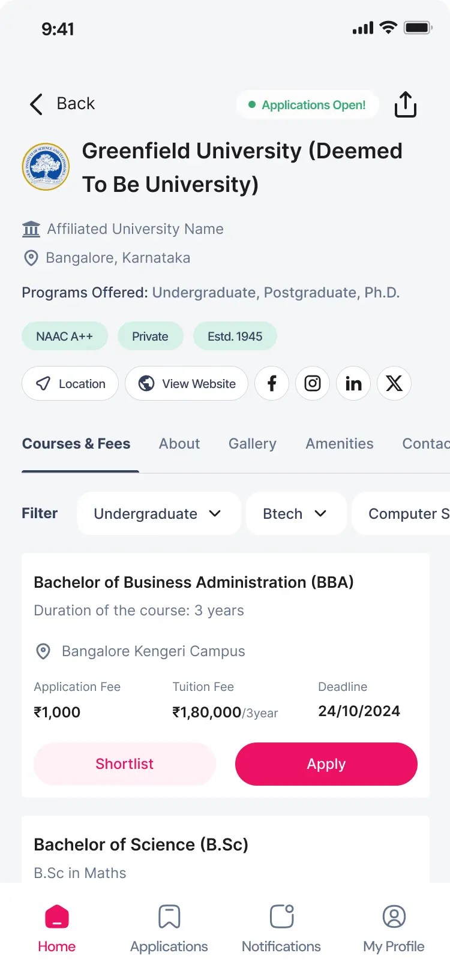Viewport: 450px width, 980px height.
Task: Tap the share icon at top right
Action: pyautogui.click(x=406, y=104)
